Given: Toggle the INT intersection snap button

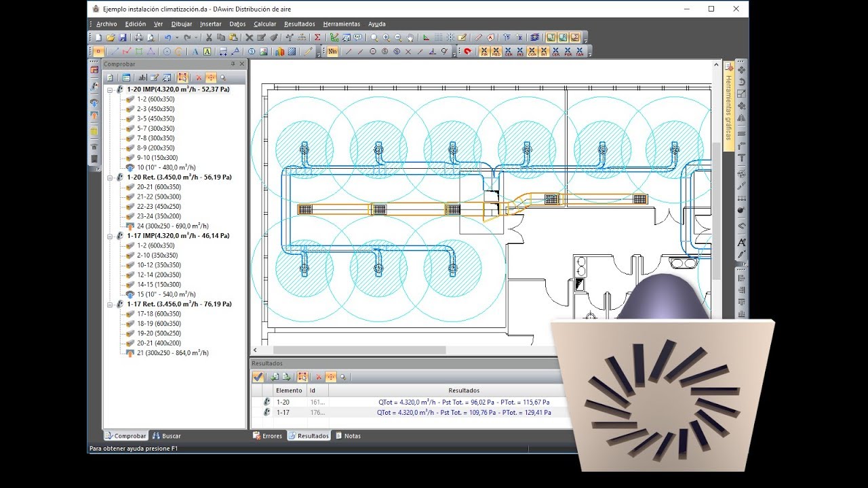Looking at the screenshot, I should click(x=544, y=51).
